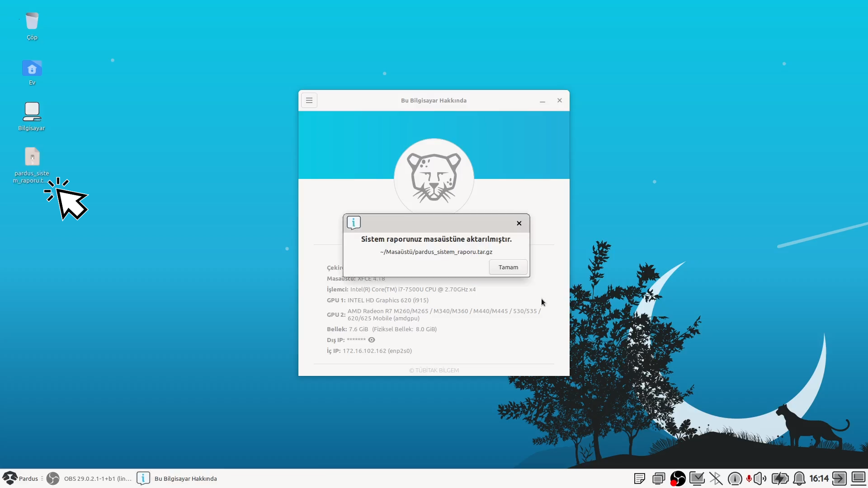The image size is (868, 488).
Task: Click Tamam to dismiss the dialog
Action: (508, 267)
